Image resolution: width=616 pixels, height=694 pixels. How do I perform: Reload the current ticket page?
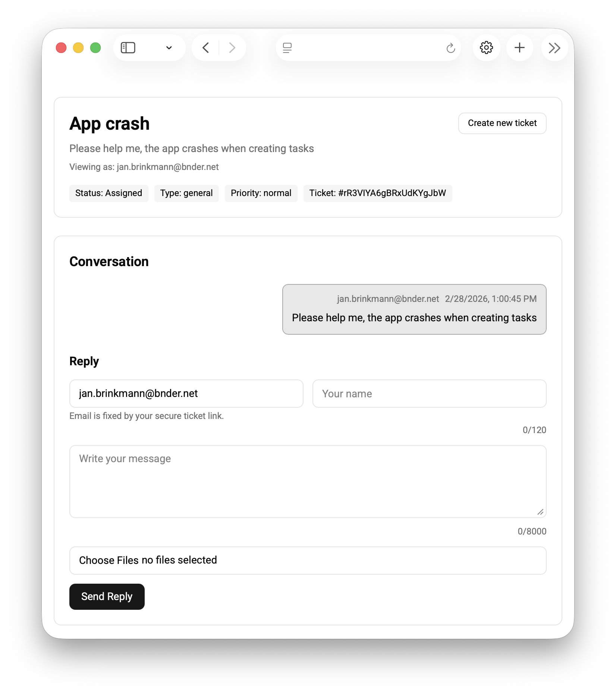tap(451, 48)
